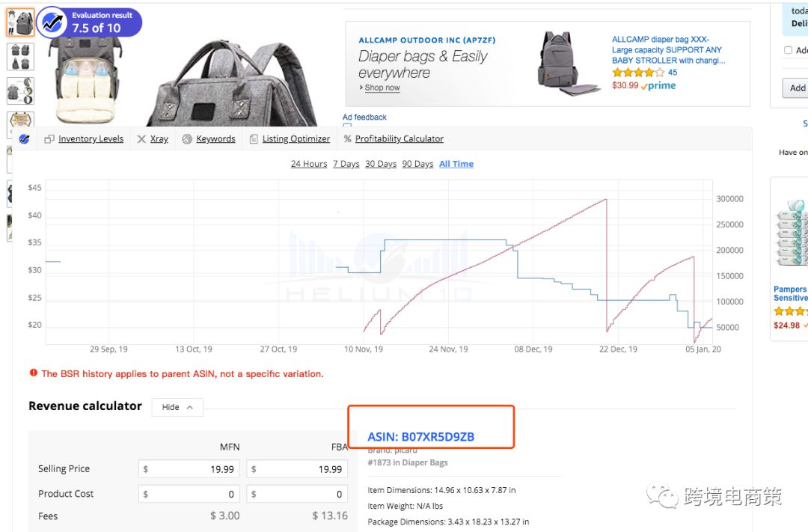Select the first product image thumbnail
This screenshot has width=808, height=532.
pos(20,22)
